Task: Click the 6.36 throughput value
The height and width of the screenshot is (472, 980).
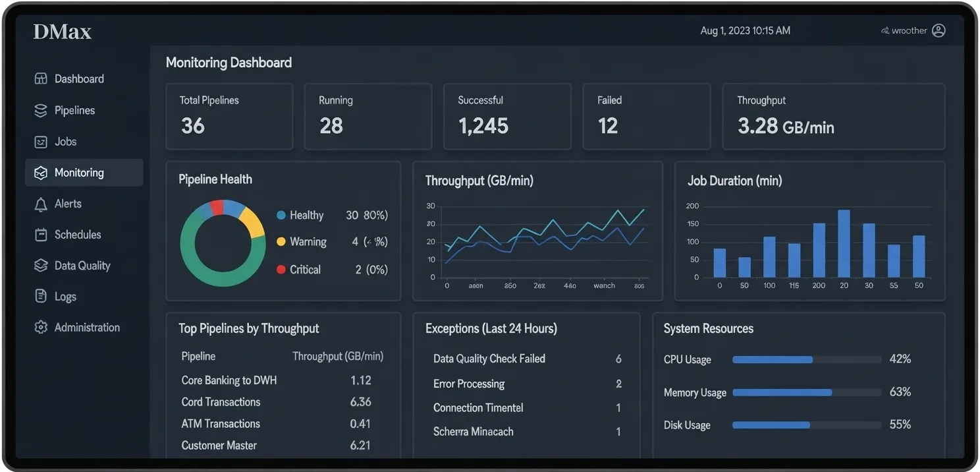Action: pos(361,402)
